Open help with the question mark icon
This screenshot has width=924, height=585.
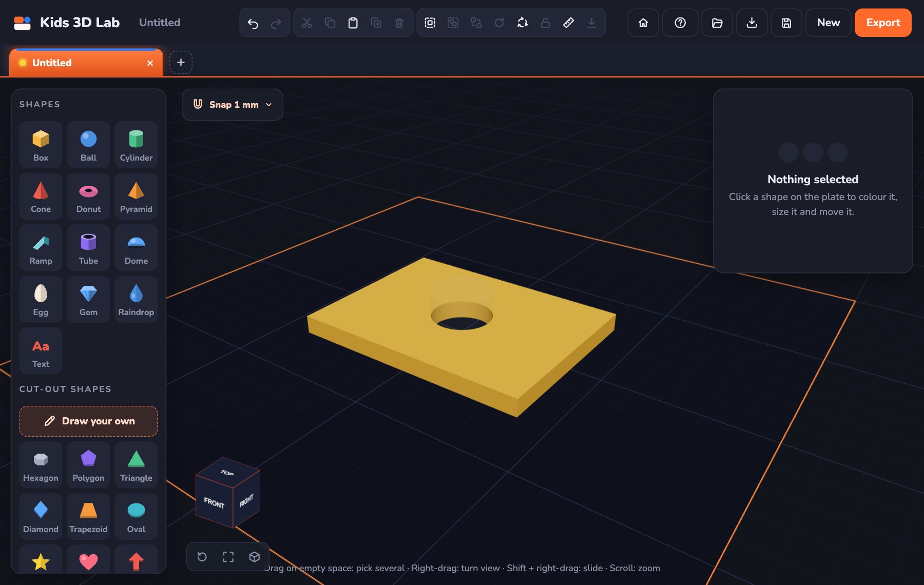click(680, 23)
